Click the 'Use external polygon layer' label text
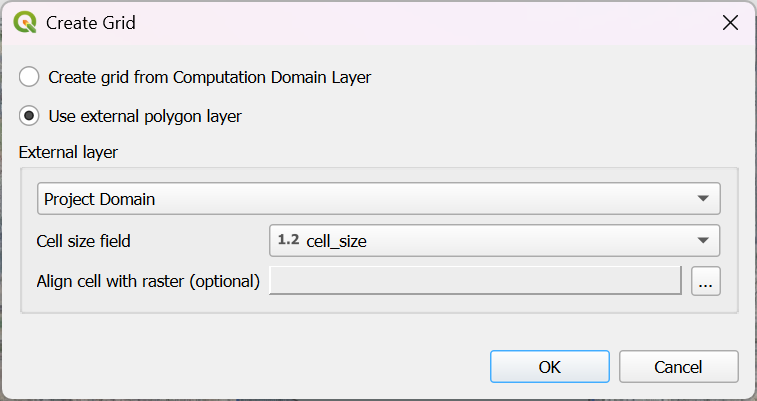757x401 pixels. 145,116
